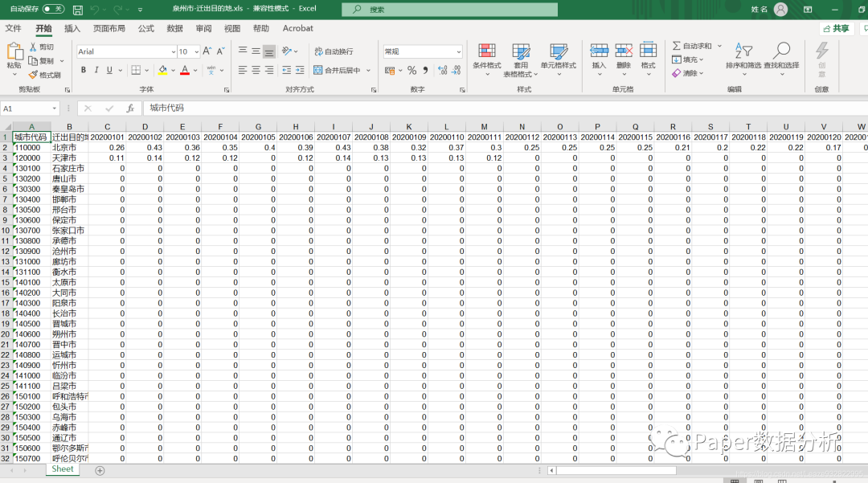Expand the fill color dropdown arrow
The height and width of the screenshot is (483, 868).
174,70
